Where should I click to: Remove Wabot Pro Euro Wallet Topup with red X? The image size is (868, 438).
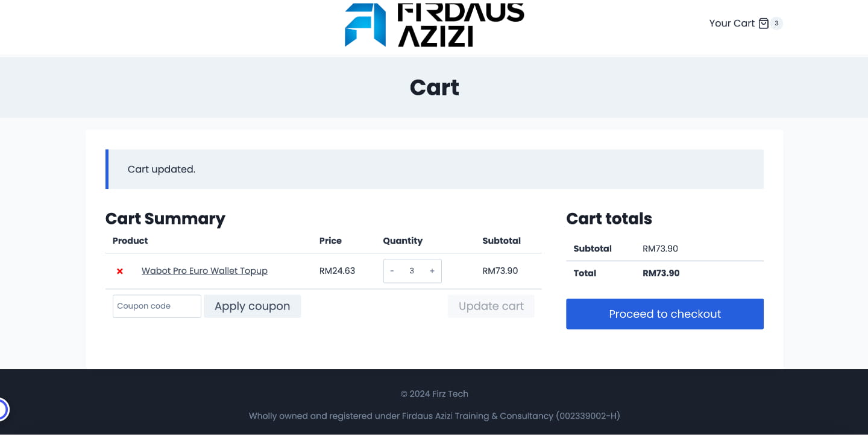(x=119, y=271)
